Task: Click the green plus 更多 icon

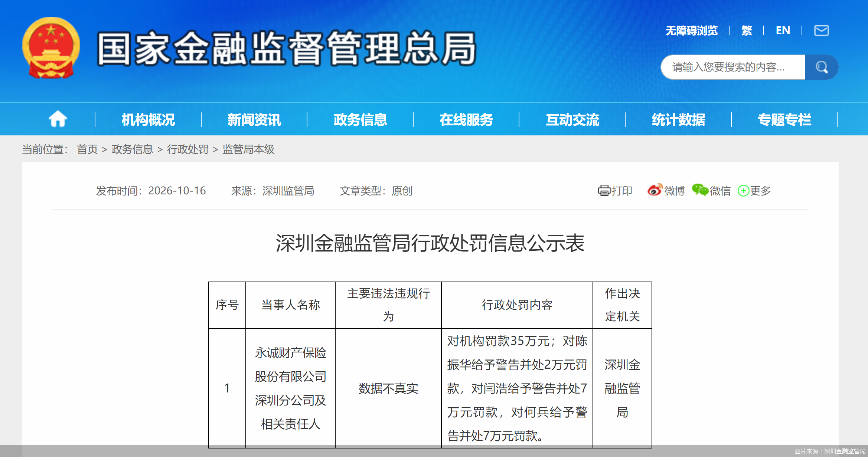Action: 743,191
